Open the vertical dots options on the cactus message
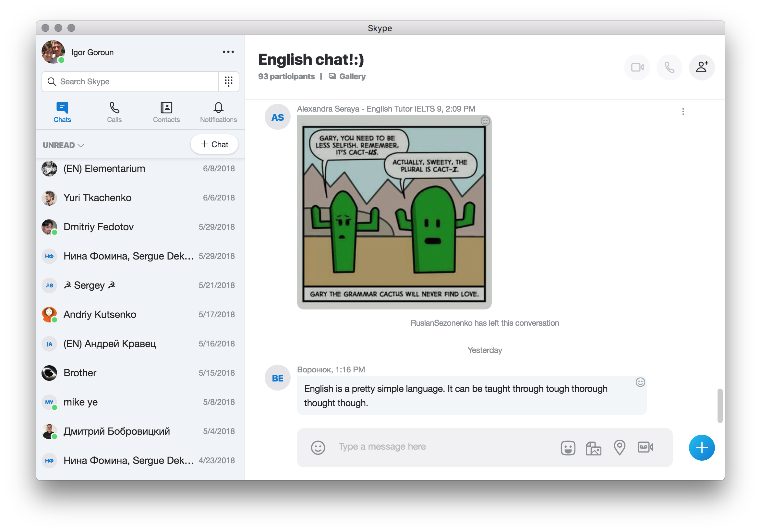The image size is (761, 532). pyautogui.click(x=683, y=112)
